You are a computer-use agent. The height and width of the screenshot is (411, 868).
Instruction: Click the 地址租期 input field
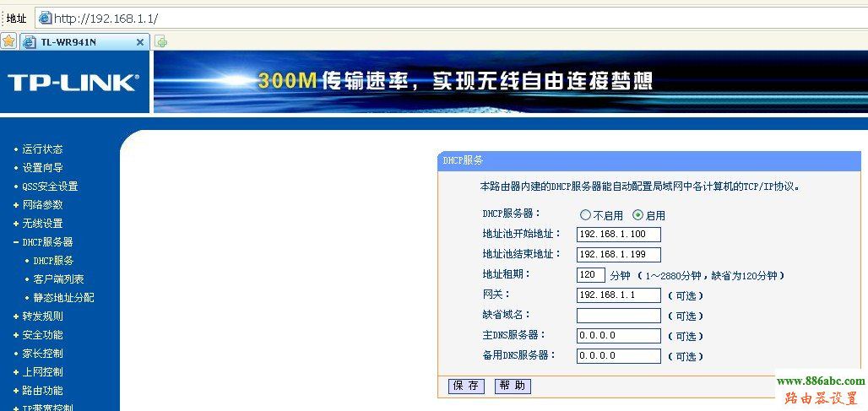tap(591, 275)
